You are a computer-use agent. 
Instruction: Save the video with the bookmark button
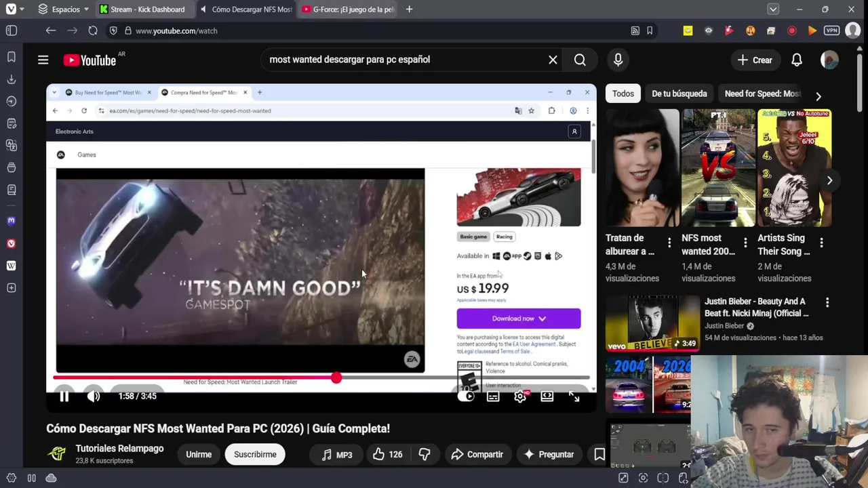(x=599, y=454)
